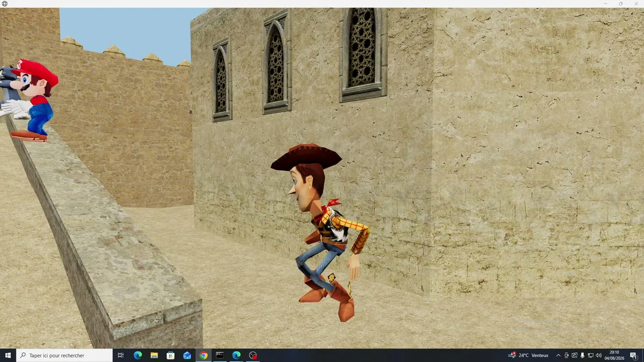Open the Microsoft Store taskbar icon
The image size is (644, 362).
click(x=171, y=355)
